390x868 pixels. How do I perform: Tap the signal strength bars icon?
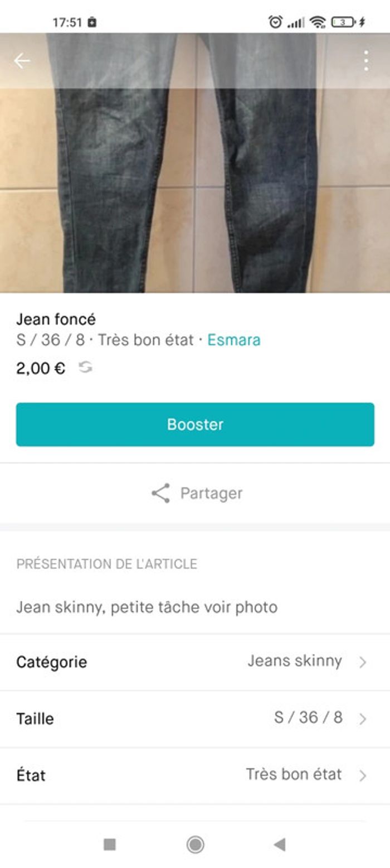296,22
